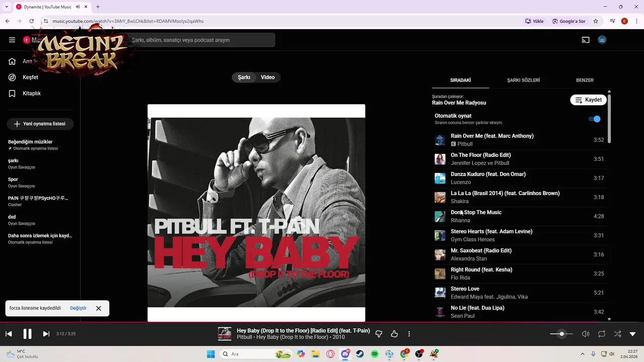The width and height of the screenshot is (644, 362).
Task: Play No Lie (feat. Dua Lipa)
Action: pyautogui.click(x=519, y=312)
